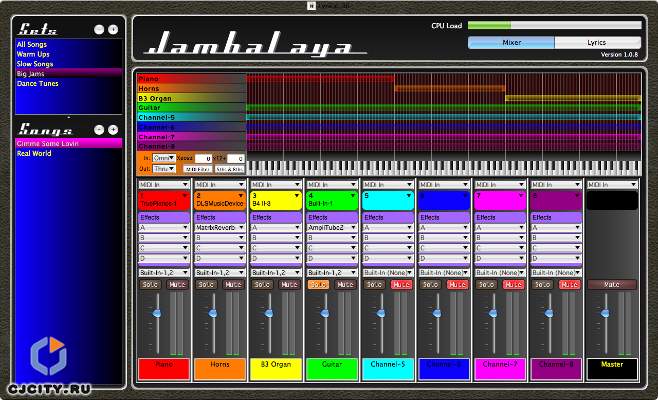Click the Piano channel volume fader
Screen dimensions: 658x400
(x=155, y=315)
